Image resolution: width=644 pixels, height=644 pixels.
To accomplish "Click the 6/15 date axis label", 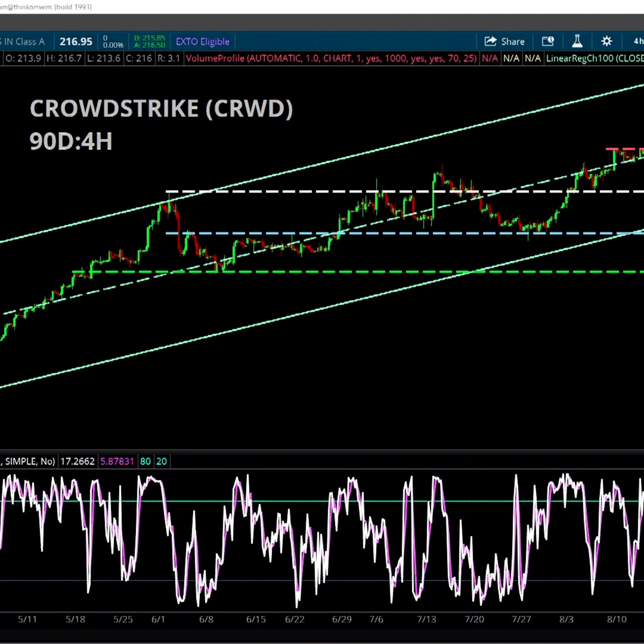I will [x=256, y=619].
